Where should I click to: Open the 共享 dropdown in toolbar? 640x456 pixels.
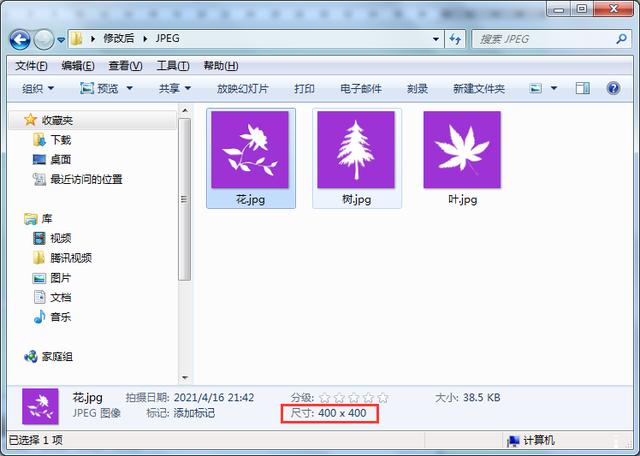(x=175, y=88)
